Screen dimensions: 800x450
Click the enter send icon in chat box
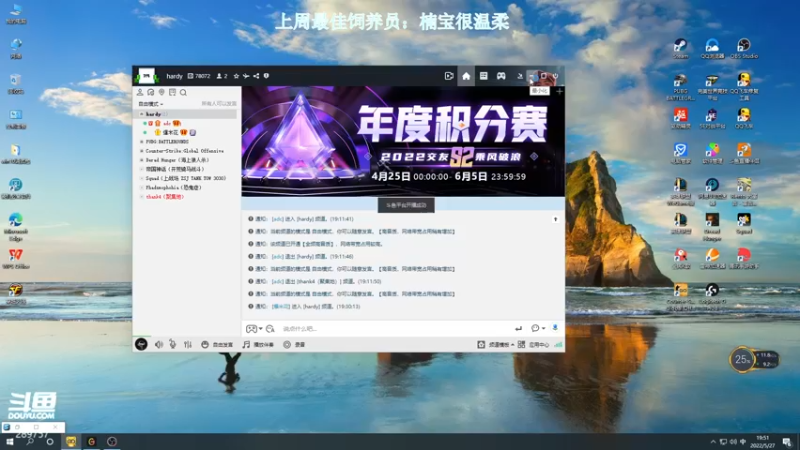tap(518, 329)
